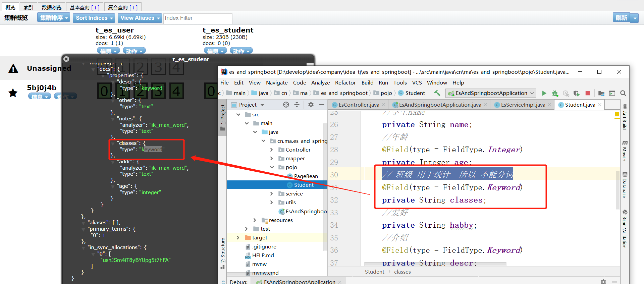Open the 集群排序 dropdown
Viewport: 644px width, 284px height.
click(54, 18)
